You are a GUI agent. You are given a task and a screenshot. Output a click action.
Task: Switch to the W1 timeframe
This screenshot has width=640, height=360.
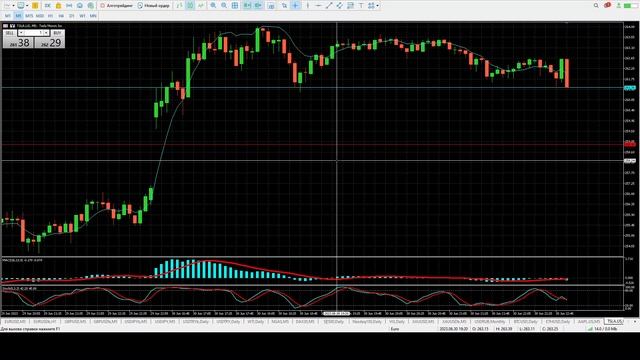point(82,16)
